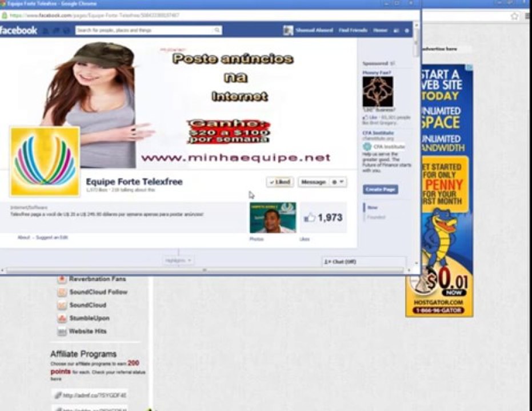Screen dimensions: 532x411
Task: Click the CFA Institute sponsored link
Action: (378, 133)
